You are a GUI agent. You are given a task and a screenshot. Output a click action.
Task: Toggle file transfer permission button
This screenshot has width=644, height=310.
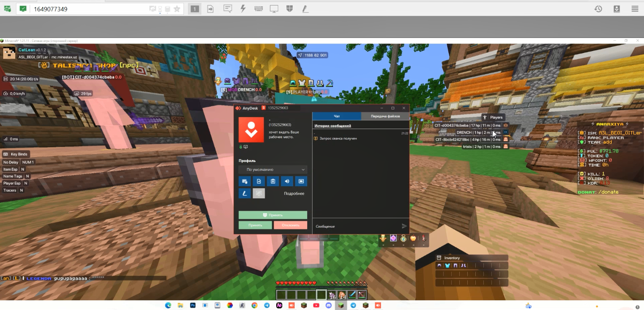point(259,181)
